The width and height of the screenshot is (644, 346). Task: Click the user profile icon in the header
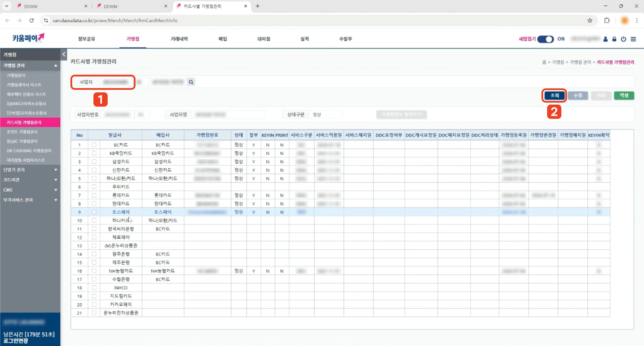pyautogui.click(x=605, y=39)
